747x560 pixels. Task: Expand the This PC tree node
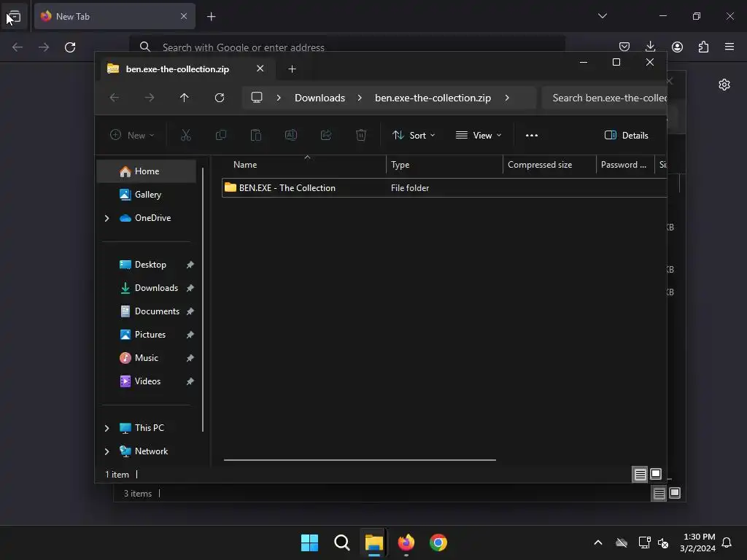[x=107, y=428]
